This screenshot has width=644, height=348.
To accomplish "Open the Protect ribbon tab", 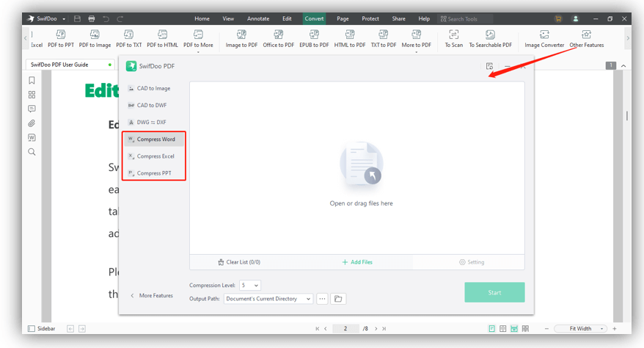I will pos(370,19).
